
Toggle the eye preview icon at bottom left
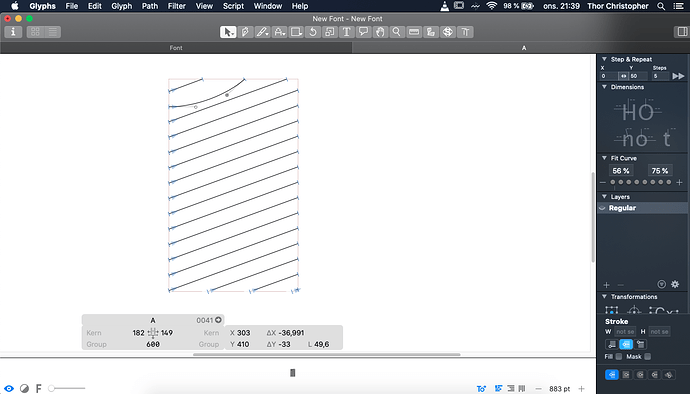9,388
